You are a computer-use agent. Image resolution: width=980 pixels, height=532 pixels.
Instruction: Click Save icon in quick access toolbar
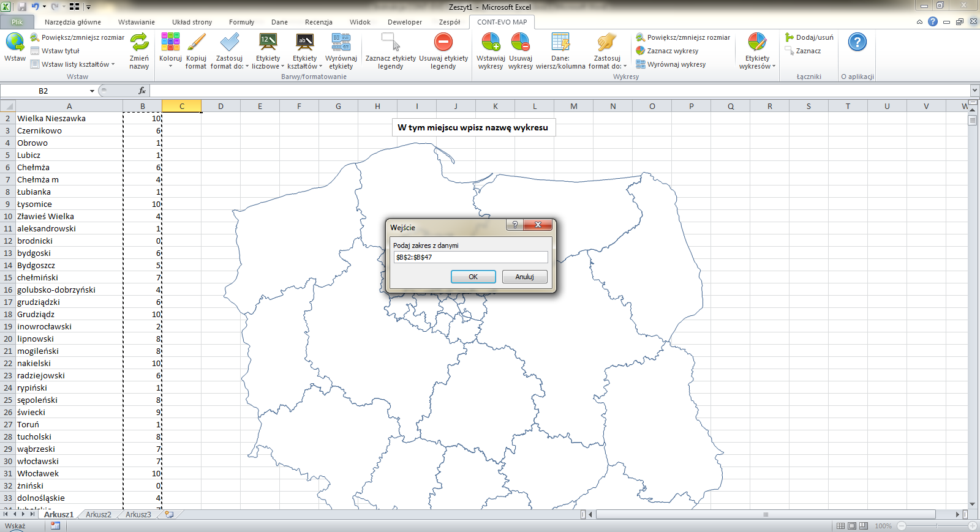pyautogui.click(x=22, y=7)
